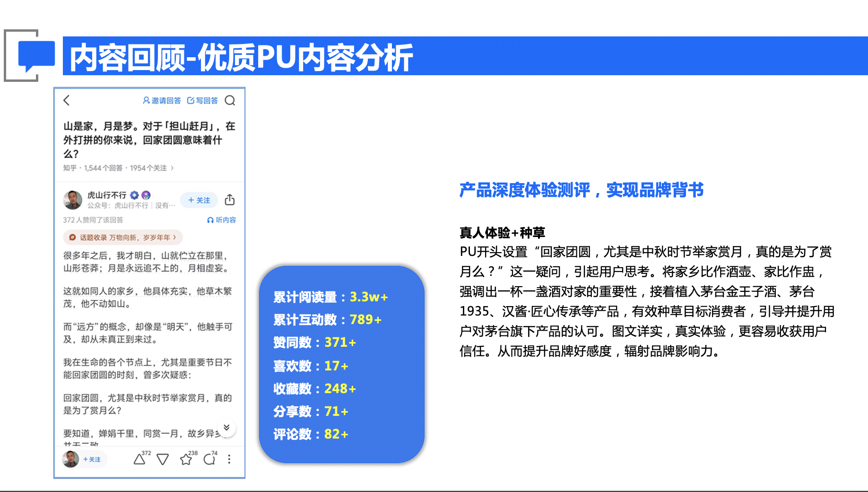This screenshot has width=868, height=492.
Task: Tap the back arrow in Zhihu header
Action: click(67, 100)
